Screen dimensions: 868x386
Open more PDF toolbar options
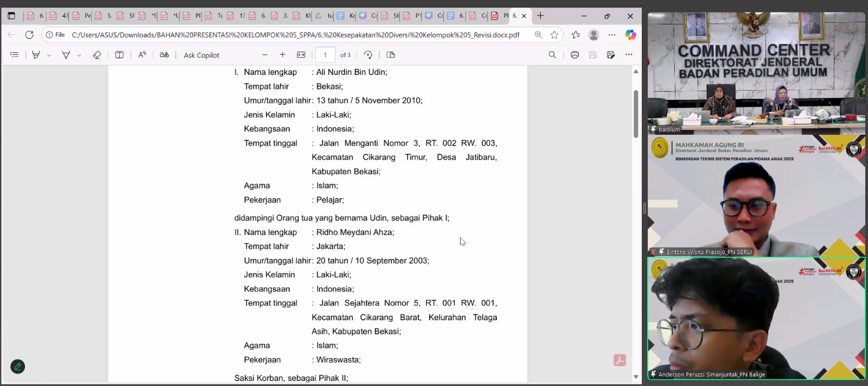pos(629,55)
